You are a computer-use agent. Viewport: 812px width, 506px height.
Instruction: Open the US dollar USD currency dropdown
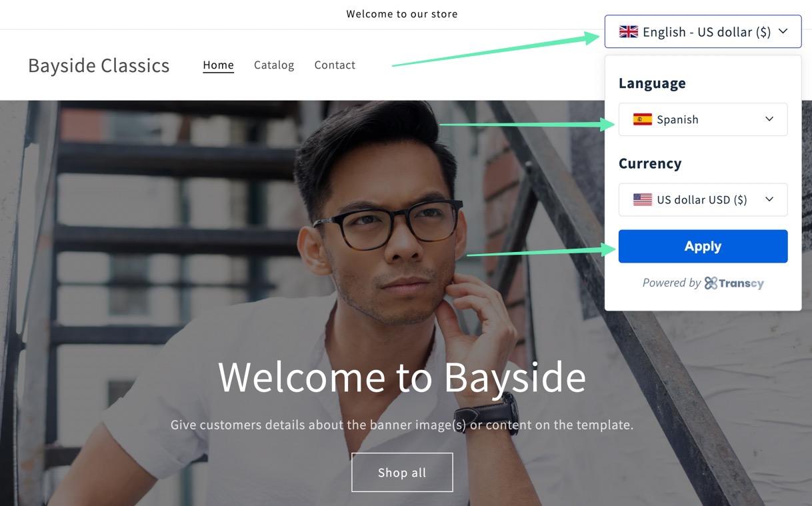pyautogui.click(x=703, y=199)
